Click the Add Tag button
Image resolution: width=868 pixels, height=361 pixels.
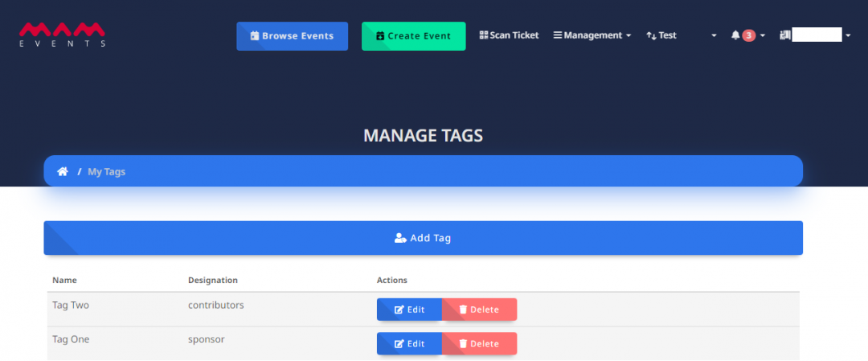(x=423, y=238)
